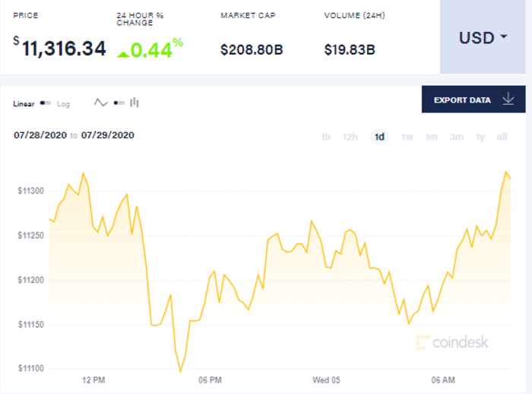The width and height of the screenshot is (532, 394).
Task: Select the 12h time range
Action: point(350,137)
